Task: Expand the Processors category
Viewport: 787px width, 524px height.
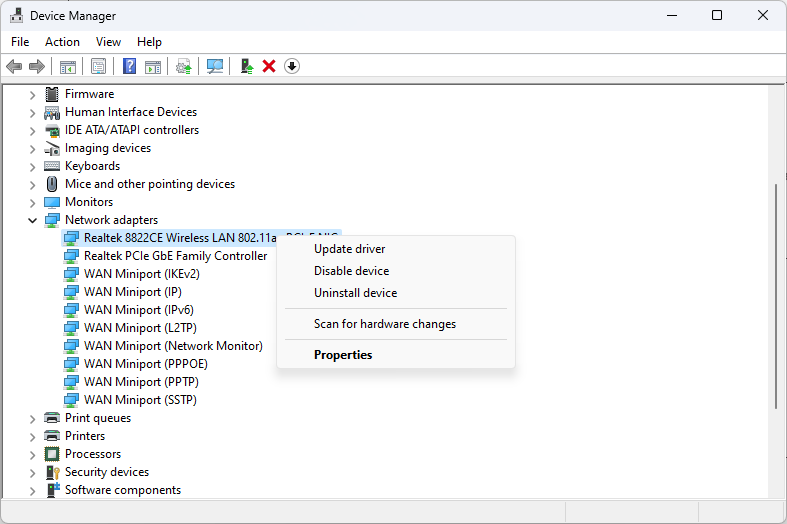Action: pos(32,454)
